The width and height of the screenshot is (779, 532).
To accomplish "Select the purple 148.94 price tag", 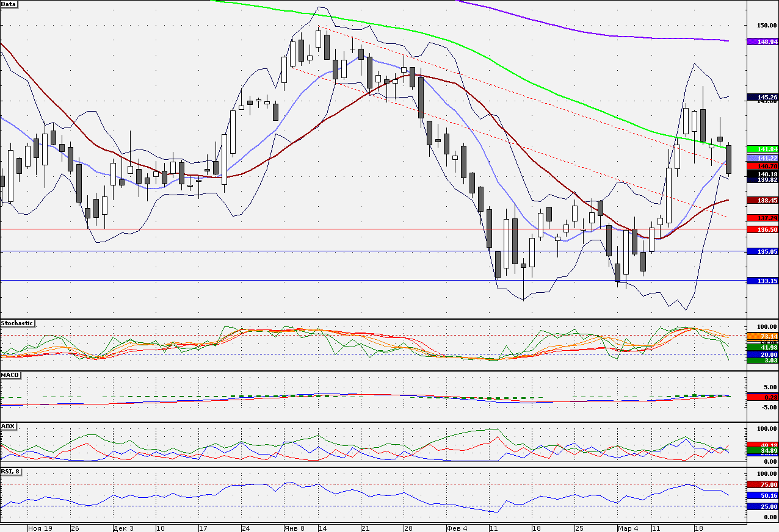I will coord(762,42).
